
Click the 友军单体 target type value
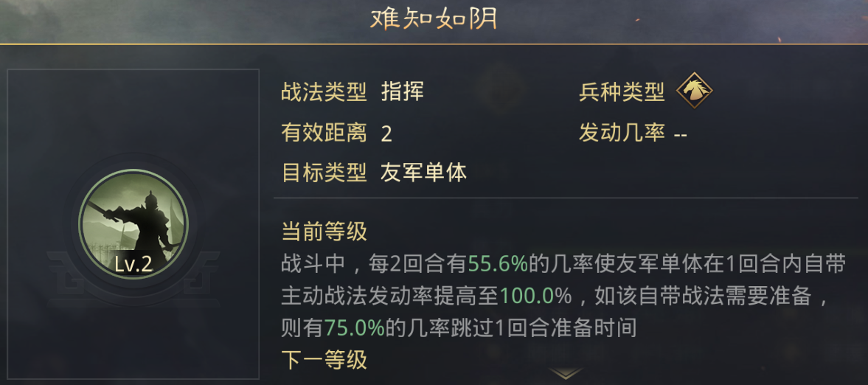click(x=423, y=173)
